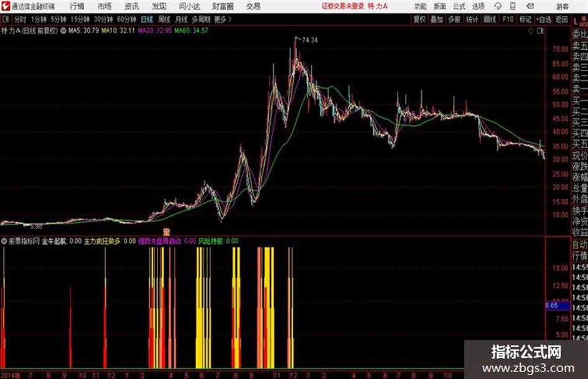588x379 pixels.
Task: Click the blue 8.65 value marker on indicator axis
Action: [x=557, y=306]
